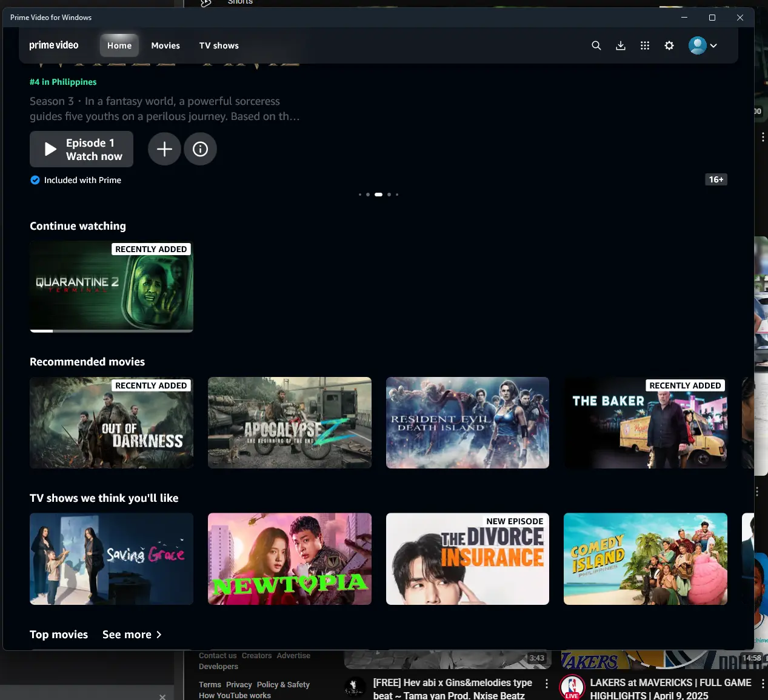This screenshot has width=768, height=700.
Task: Open Privacy link in YouTube window
Action: tap(239, 685)
